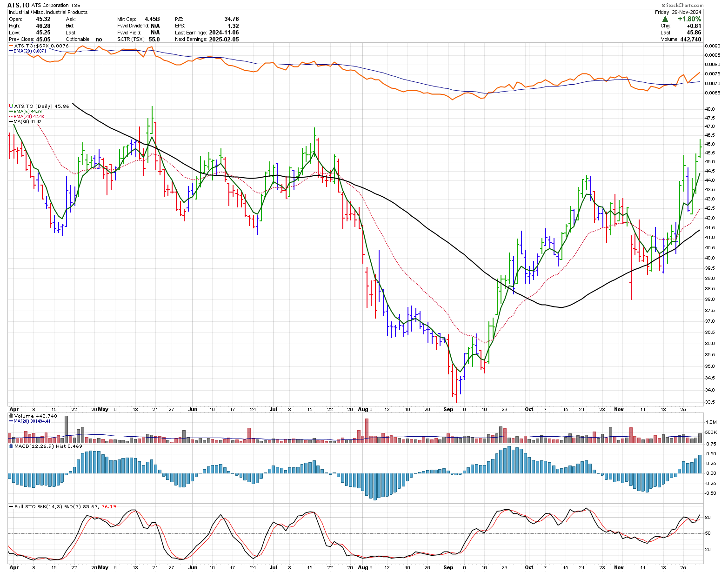
Task: Click the volume bars icon beside Volume 442,740 legend
Action: click(11, 416)
